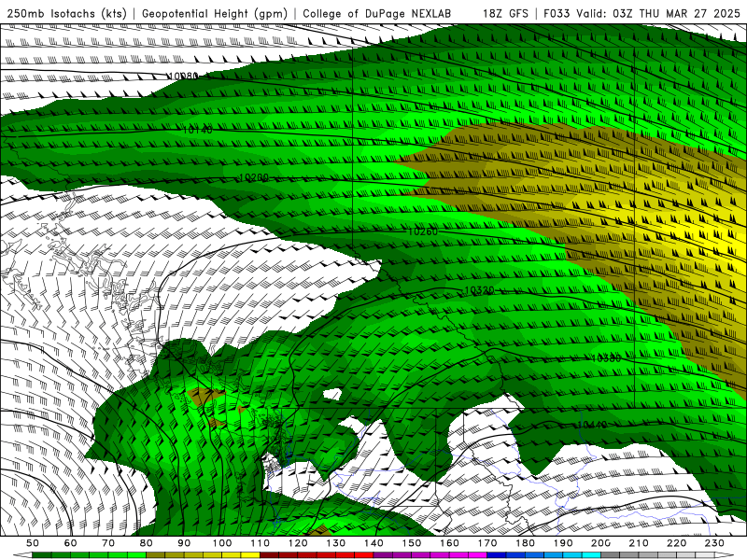Click the 140 value on the color scale
The image size is (747, 560).
coord(373,543)
